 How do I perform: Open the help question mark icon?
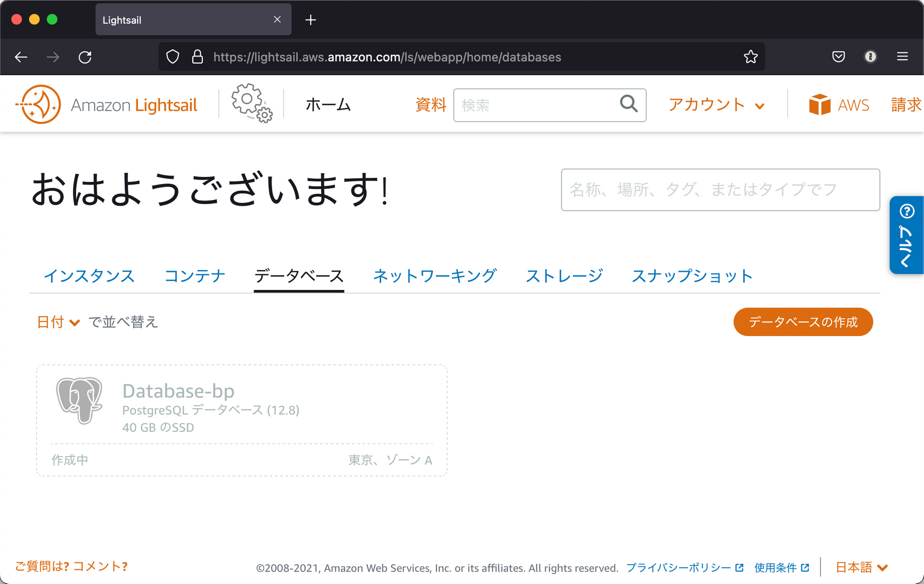(907, 211)
